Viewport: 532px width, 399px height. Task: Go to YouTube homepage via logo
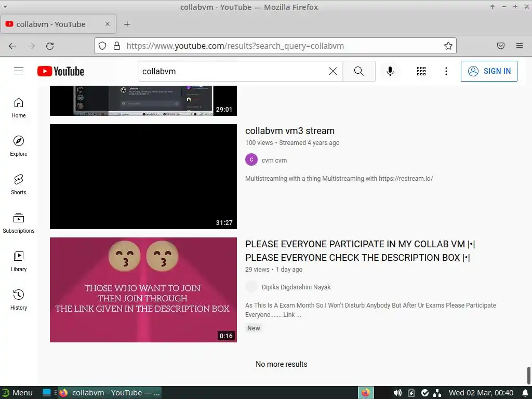[x=61, y=71]
